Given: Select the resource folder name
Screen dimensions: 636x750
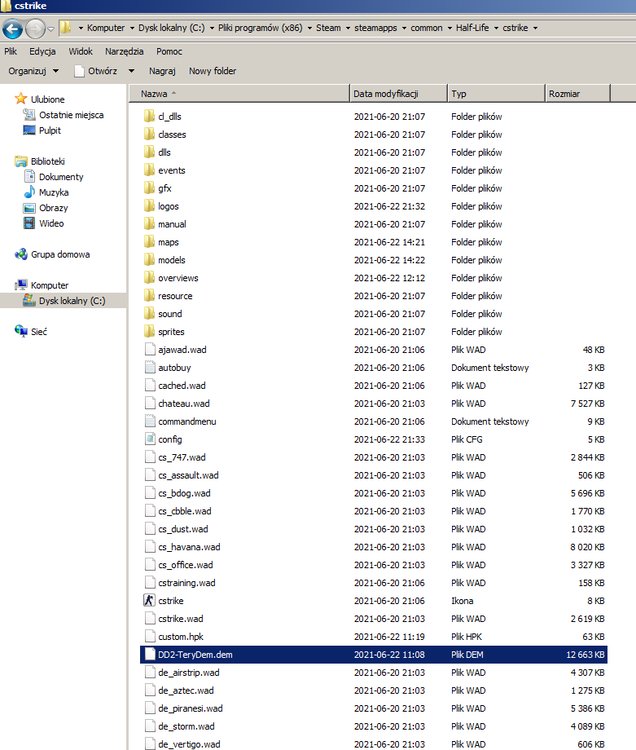Looking at the screenshot, I should tap(175, 296).
